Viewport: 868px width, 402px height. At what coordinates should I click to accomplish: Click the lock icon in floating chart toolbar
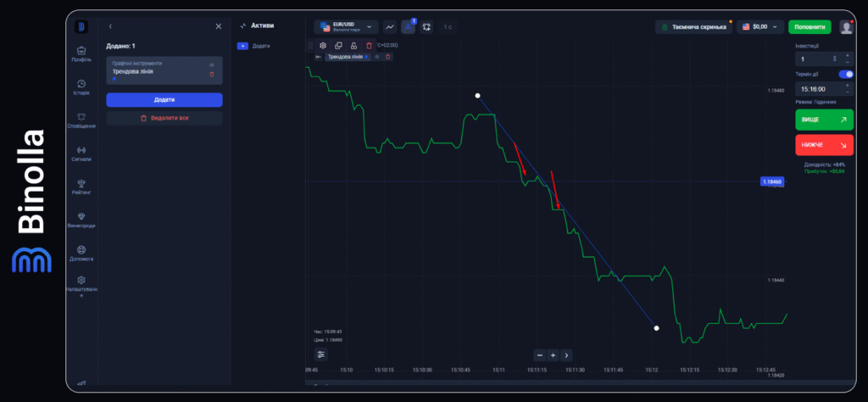(353, 45)
